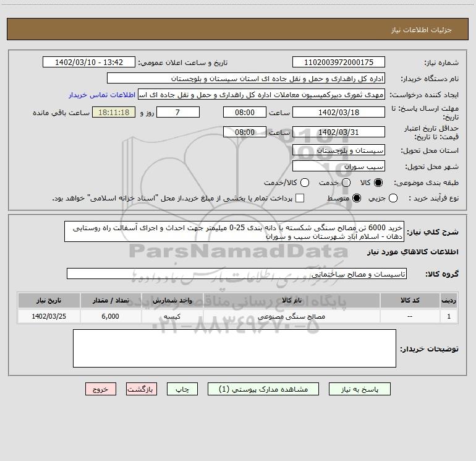Screen dimensions: 476x461
Task: Click the delivery province field سیستان و بلوچستان
Action: coord(339,150)
